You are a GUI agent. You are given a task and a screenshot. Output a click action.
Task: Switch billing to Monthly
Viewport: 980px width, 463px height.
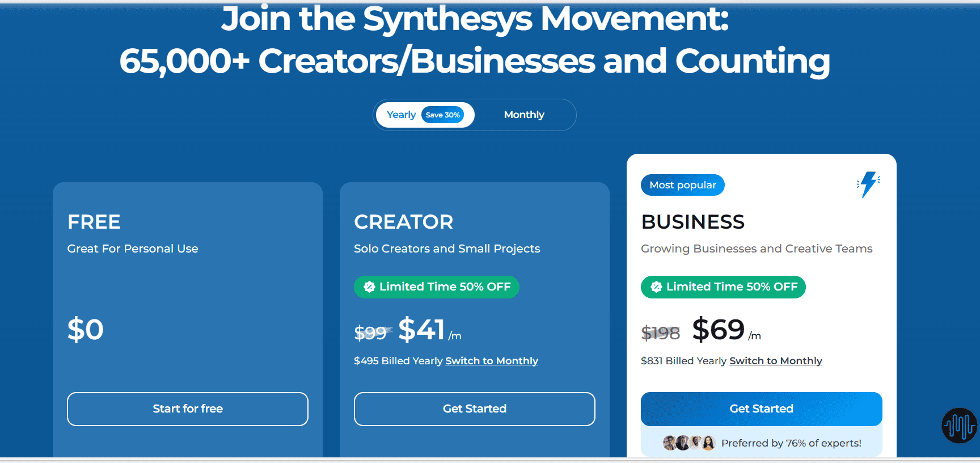[x=524, y=115]
